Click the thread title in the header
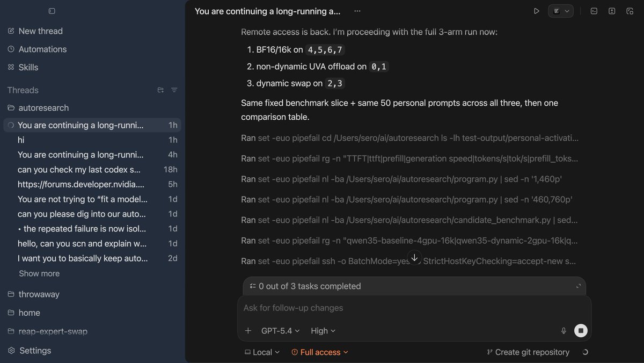Screen dimensions: 644x363 (x=267, y=11)
